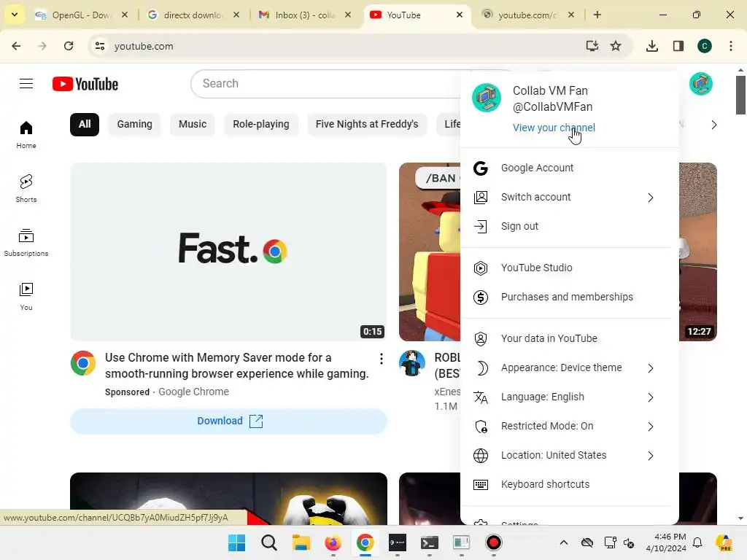Viewport: 747px width, 560px height.
Task: Install YouTube app icon in address bar
Action: point(592,46)
